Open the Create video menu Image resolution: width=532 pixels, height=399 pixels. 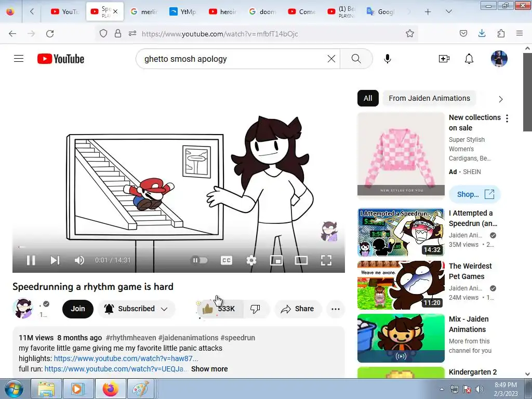[444, 59]
